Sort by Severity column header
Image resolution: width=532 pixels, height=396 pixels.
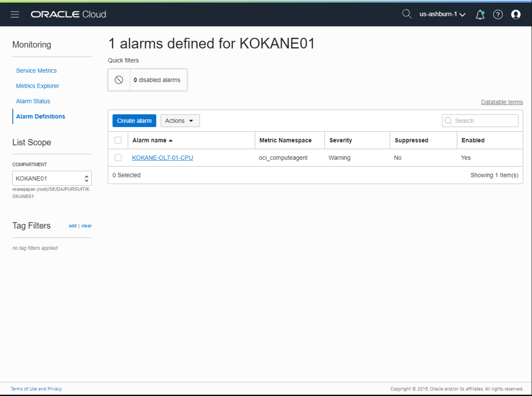pos(340,140)
